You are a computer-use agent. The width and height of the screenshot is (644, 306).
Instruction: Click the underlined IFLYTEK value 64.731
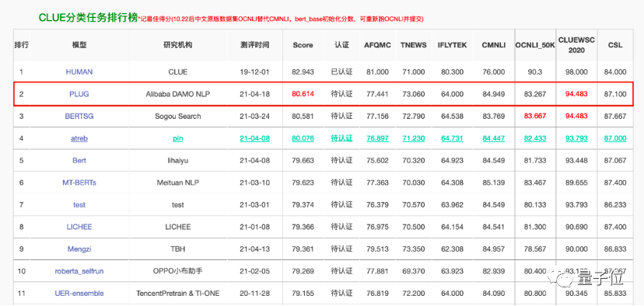point(452,138)
